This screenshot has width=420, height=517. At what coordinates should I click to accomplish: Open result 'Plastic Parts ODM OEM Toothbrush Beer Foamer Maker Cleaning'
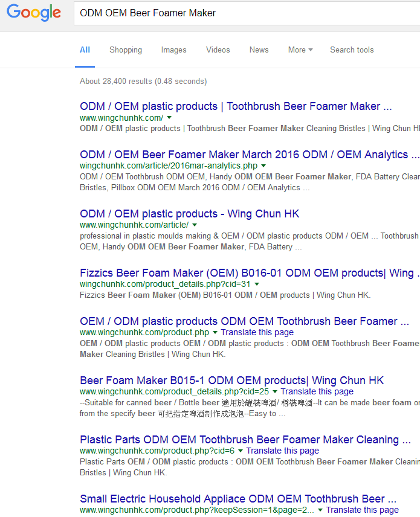coord(245,440)
